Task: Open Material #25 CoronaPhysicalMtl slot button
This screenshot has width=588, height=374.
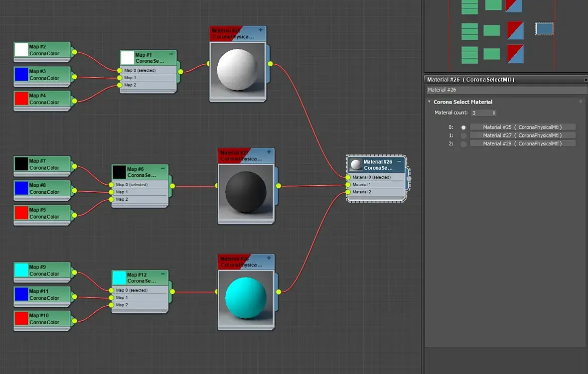Action: [x=522, y=127]
